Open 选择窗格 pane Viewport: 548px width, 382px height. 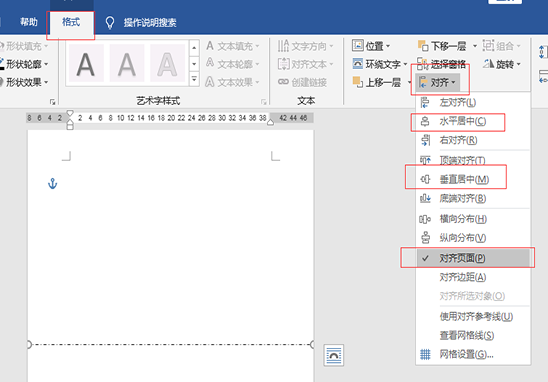point(441,64)
